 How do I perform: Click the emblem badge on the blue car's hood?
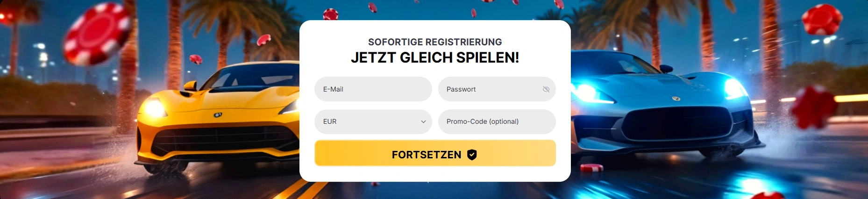point(676,99)
